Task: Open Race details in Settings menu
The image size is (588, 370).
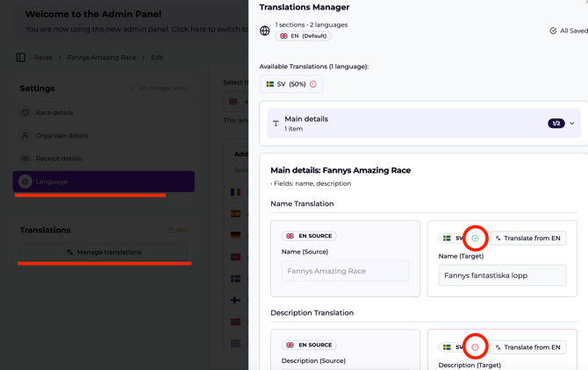Action: click(x=54, y=113)
